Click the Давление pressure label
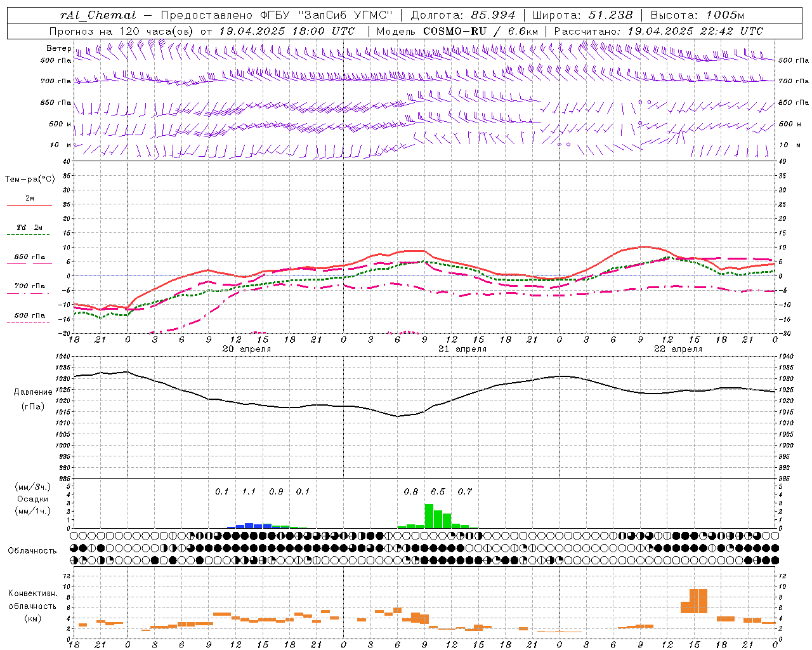This screenshot has width=812, height=650. pyautogui.click(x=33, y=392)
